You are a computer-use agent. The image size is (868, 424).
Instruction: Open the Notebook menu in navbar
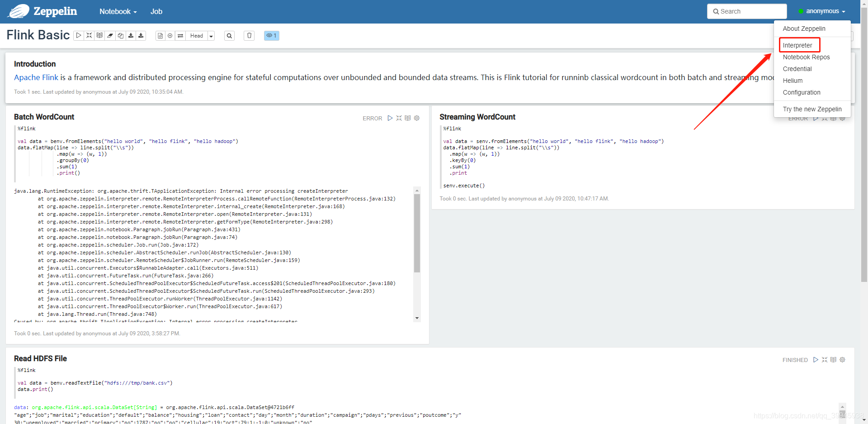point(118,11)
